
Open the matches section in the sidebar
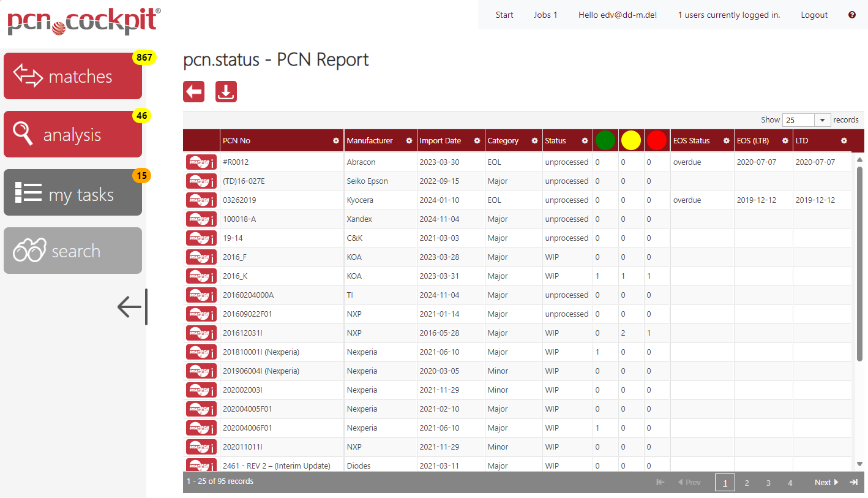[x=72, y=75]
